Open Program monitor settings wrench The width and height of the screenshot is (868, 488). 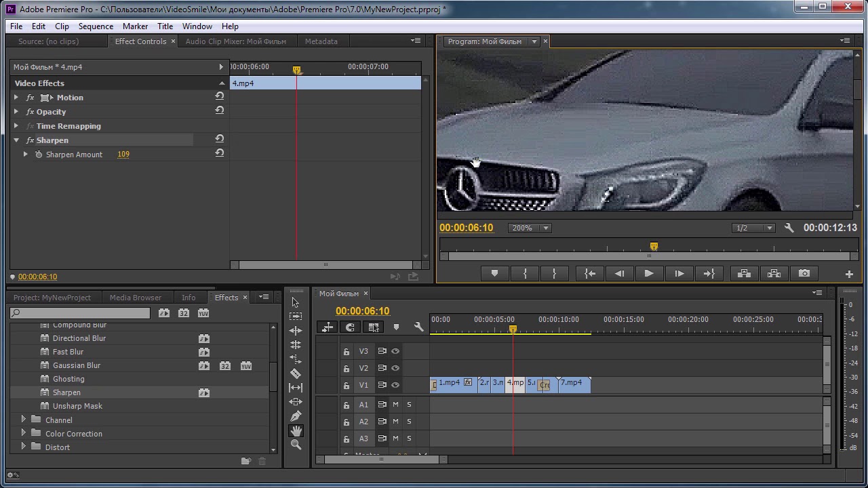789,228
